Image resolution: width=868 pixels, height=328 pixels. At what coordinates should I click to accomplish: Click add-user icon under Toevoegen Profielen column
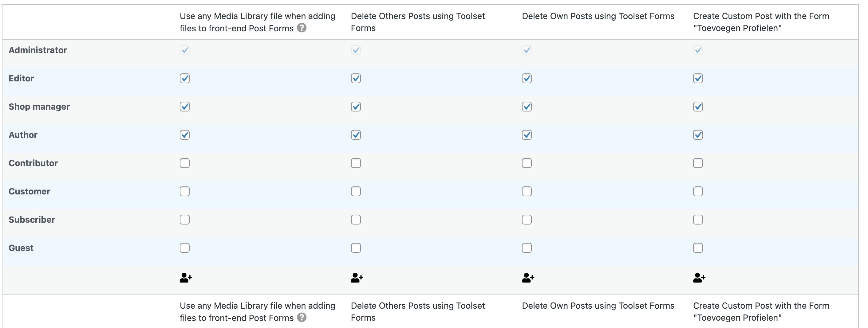(699, 278)
